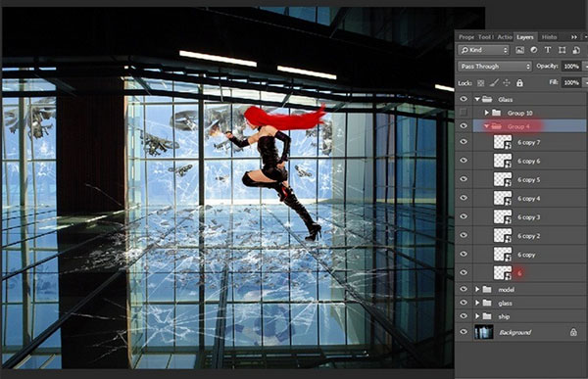The height and width of the screenshot is (379, 588).
Task: Hide layer 6 copy 7 via eye icon
Action: tap(464, 142)
